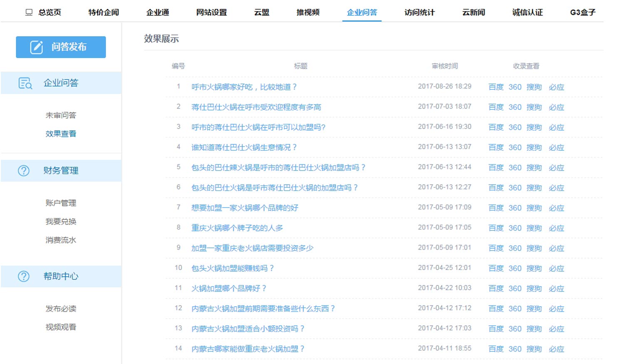Open question 包头火锅加盟能赚钱吗？
626x364 pixels.
click(233, 268)
